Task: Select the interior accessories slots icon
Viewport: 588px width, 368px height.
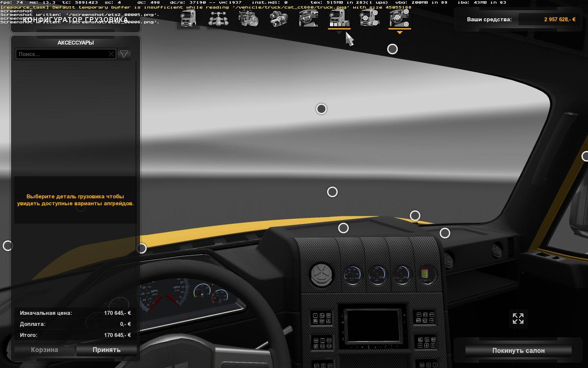Action: point(399,19)
